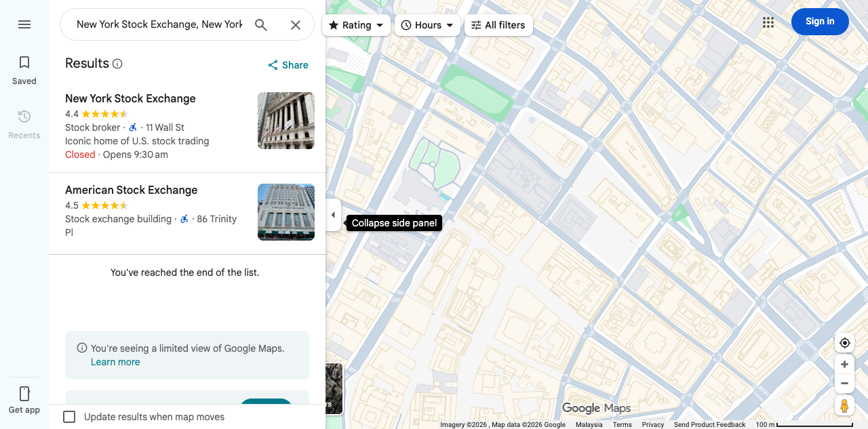Viewport: 868px width, 429px height.
Task: Open the hamburger main menu
Action: [x=24, y=24]
